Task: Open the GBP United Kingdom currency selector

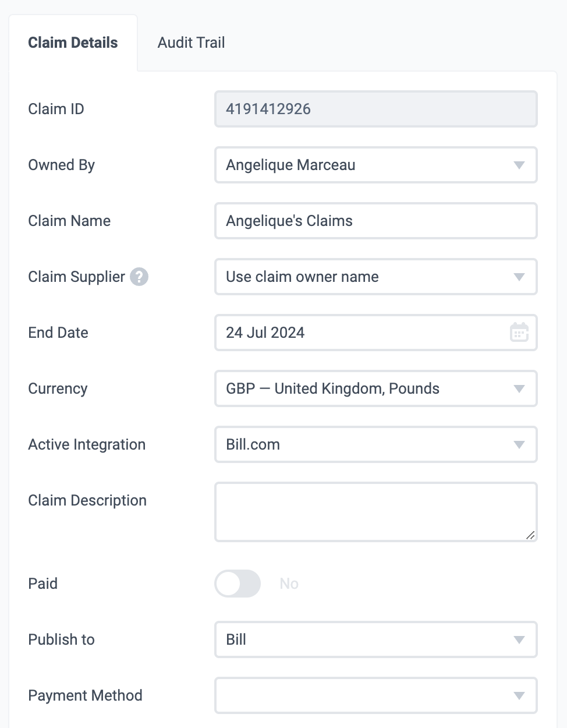Action: click(x=376, y=388)
